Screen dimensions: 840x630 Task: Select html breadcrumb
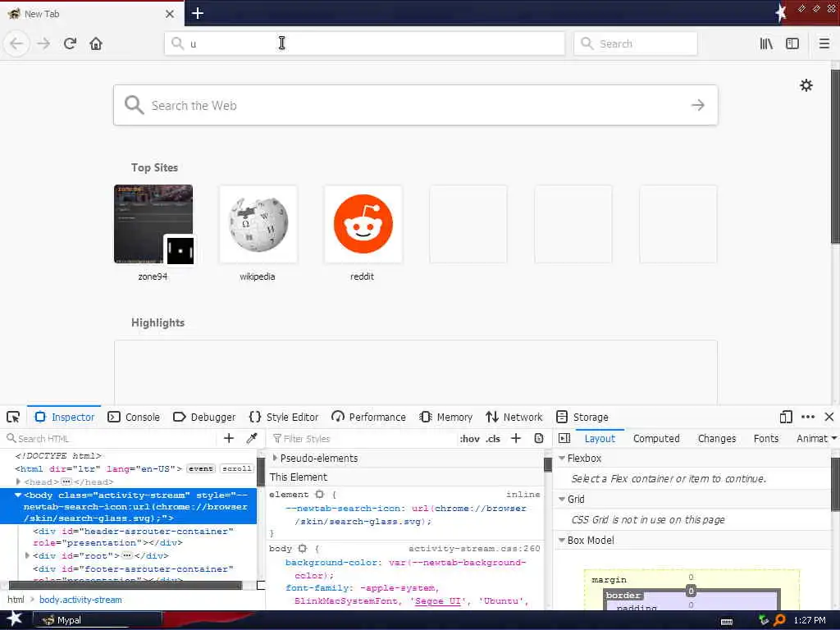(x=16, y=600)
